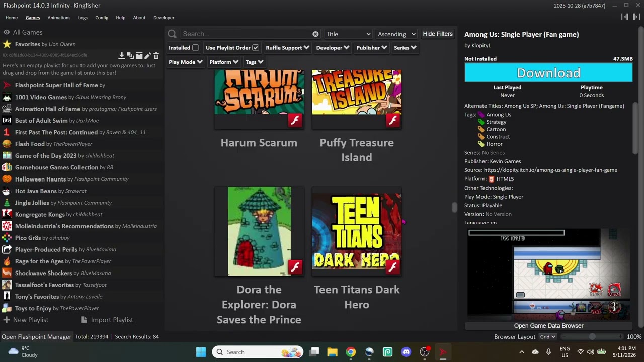Click the burger icon next to Flash Food
This screenshot has width=644, height=362.
pyautogui.click(x=7, y=144)
